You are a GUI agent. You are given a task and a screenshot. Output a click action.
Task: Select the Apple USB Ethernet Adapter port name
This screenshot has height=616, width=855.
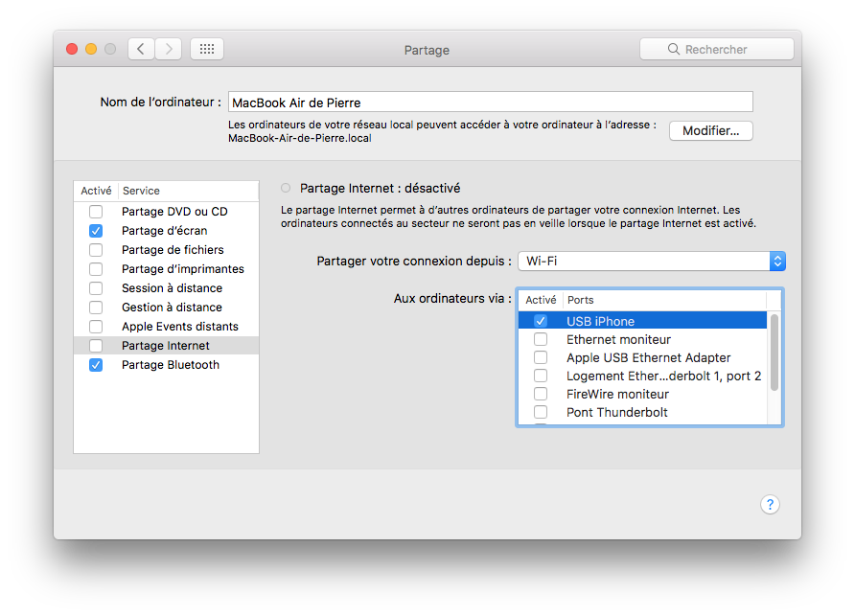648,357
